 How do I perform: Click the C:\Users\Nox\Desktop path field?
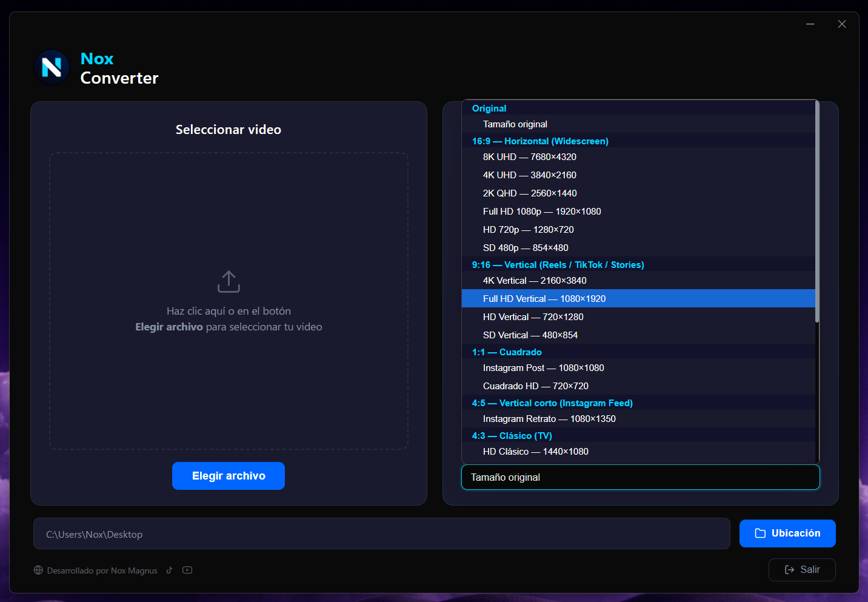pyautogui.click(x=381, y=533)
